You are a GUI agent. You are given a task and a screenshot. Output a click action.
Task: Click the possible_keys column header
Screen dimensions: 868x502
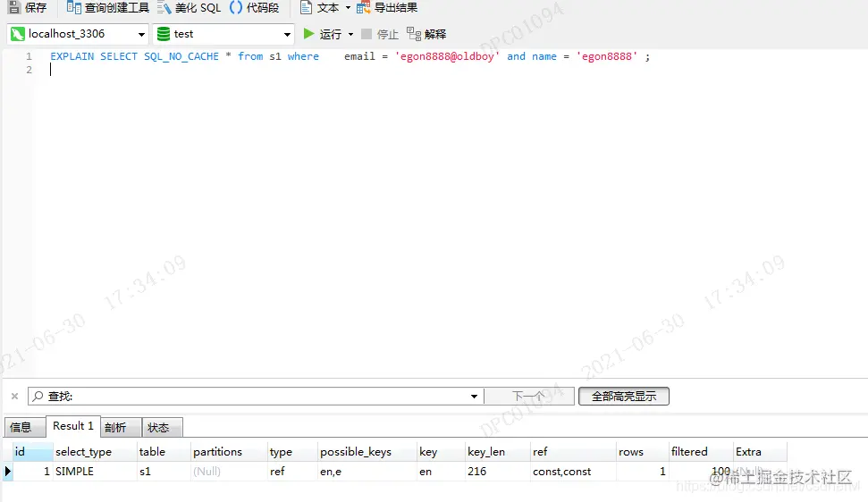pyautogui.click(x=367, y=452)
